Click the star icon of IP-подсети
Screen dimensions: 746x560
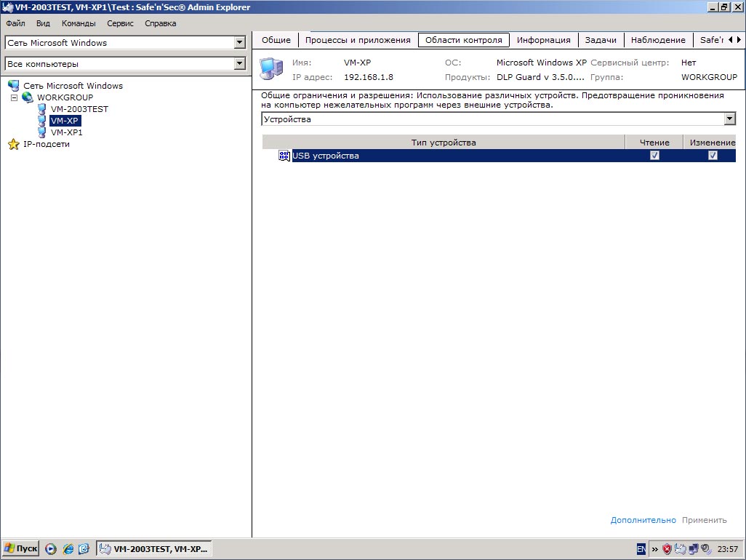[14, 144]
